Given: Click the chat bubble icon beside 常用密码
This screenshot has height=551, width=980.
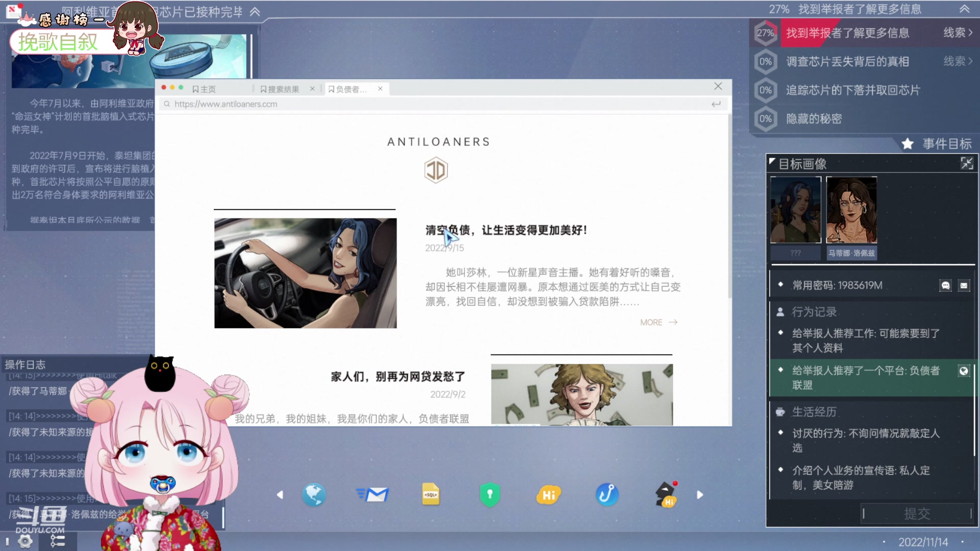Looking at the screenshot, I should click(945, 285).
